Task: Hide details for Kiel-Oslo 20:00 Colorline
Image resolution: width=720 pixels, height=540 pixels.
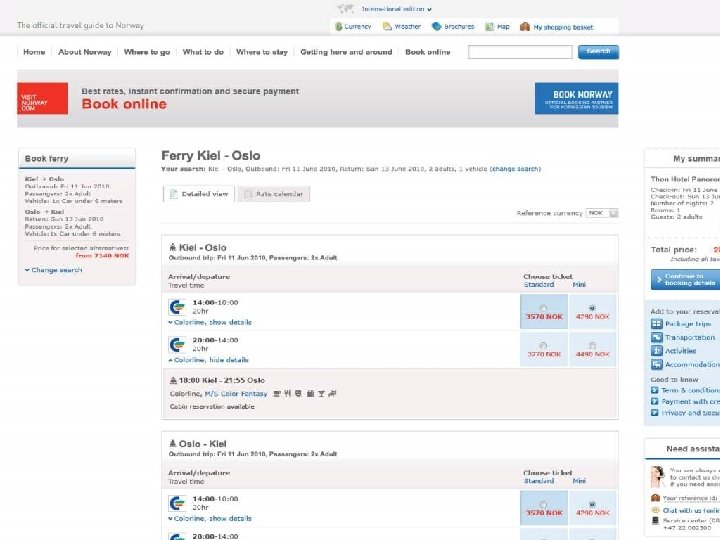Action: click(208, 360)
